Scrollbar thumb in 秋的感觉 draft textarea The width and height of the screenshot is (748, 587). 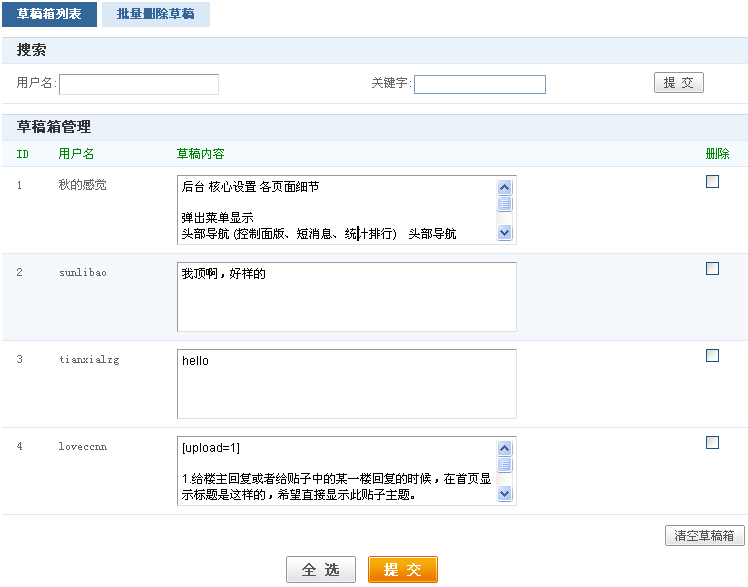point(504,204)
